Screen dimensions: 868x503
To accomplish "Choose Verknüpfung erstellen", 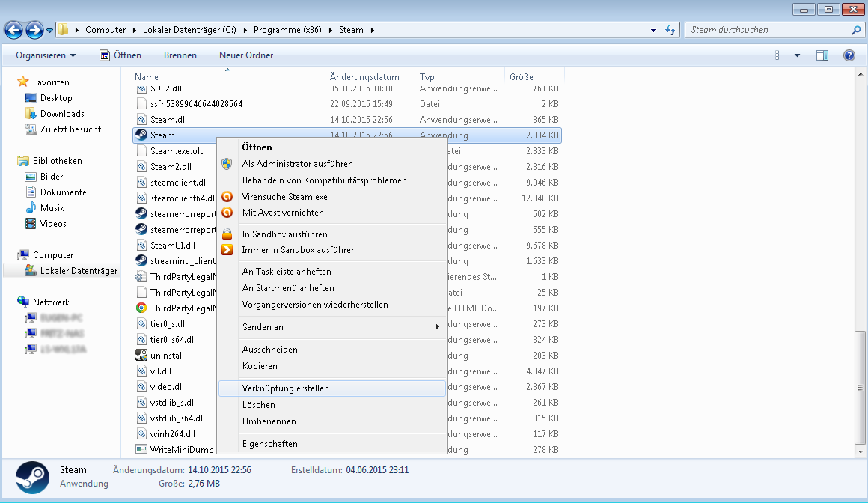I will point(332,388).
